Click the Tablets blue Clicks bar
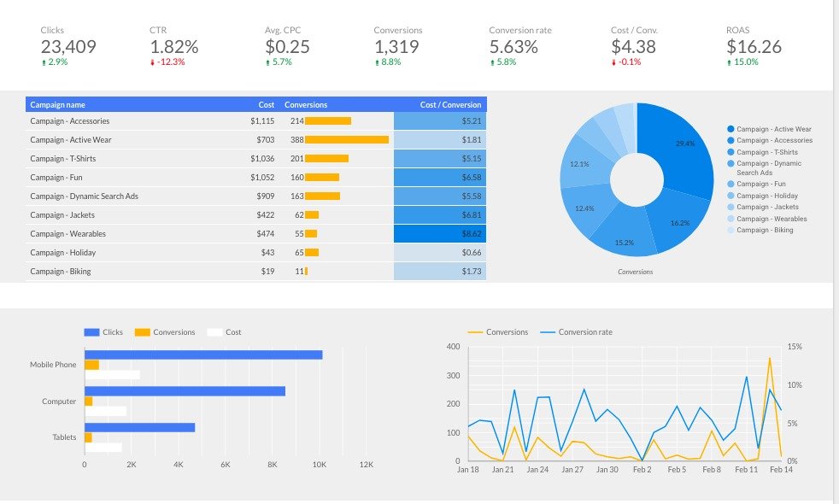839x504 pixels. tap(139, 427)
